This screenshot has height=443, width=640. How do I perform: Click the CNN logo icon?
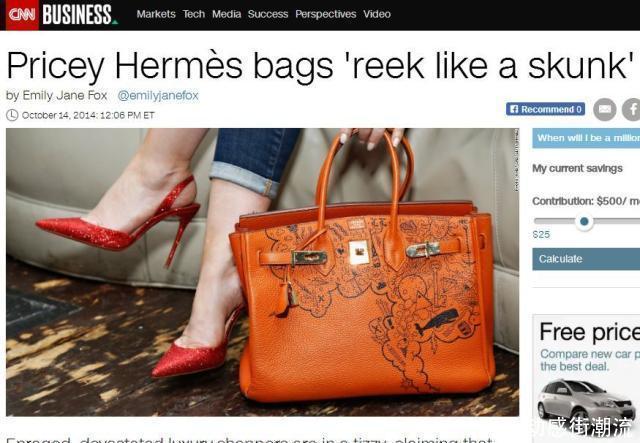(x=22, y=15)
